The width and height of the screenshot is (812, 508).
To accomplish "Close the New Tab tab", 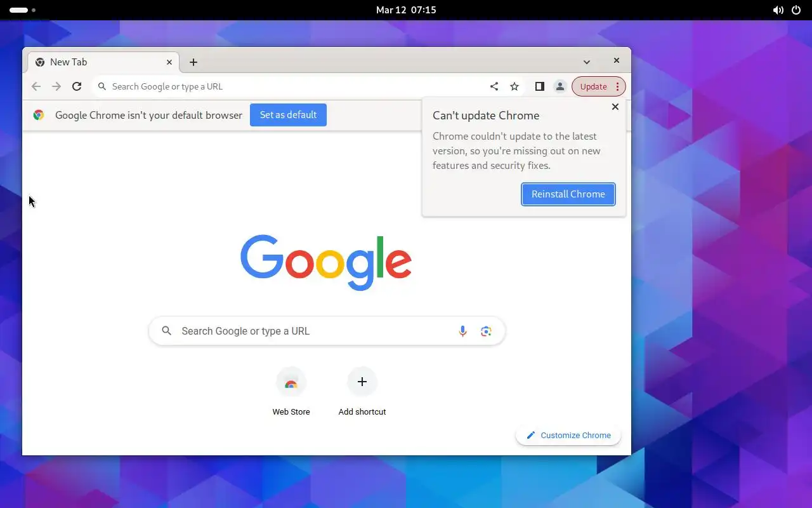I will pyautogui.click(x=169, y=62).
